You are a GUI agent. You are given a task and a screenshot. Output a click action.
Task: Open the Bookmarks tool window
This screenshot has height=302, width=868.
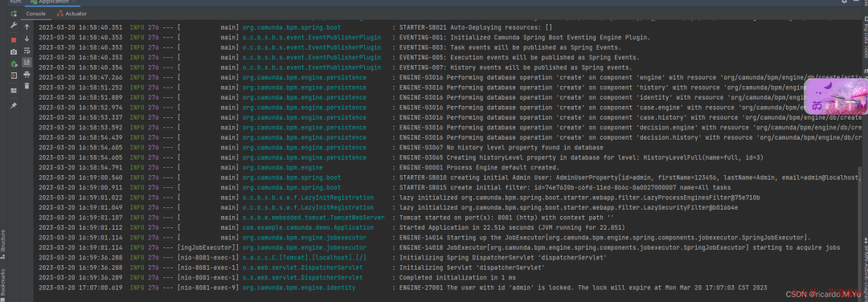pyautogui.click(x=2, y=282)
